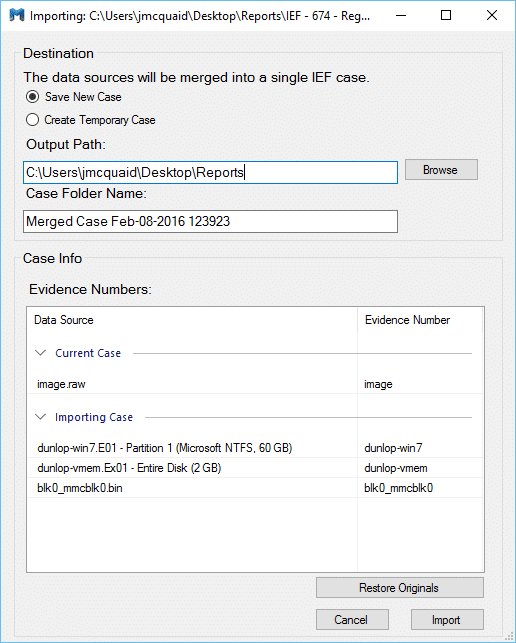
Task: Edit the dunlop-vmem evidence number cell
Action: (x=420, y=468)
